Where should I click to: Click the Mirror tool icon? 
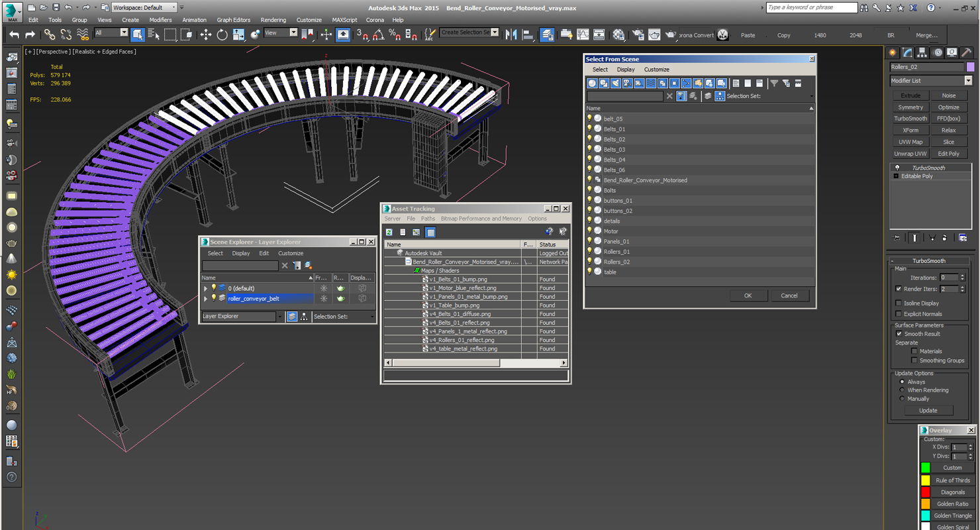click(511, 34)
